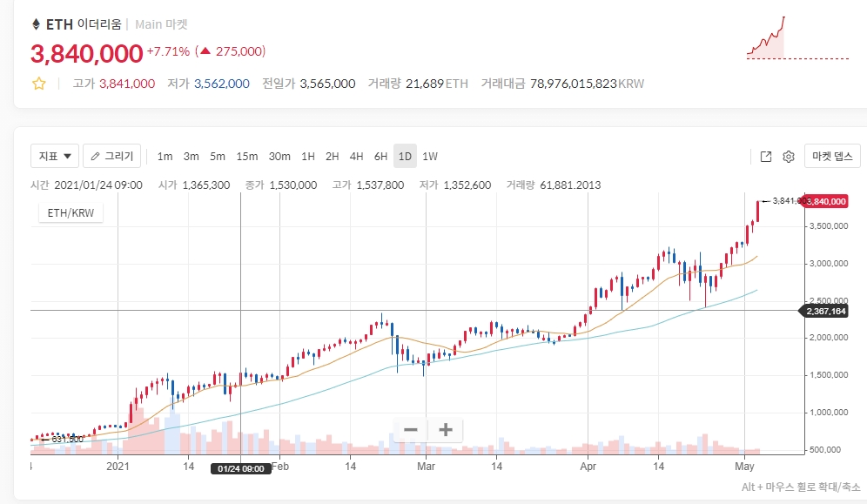Switch chart to 15m interval
This screenshot has width=867, height=504.
[x=247, y=157]
